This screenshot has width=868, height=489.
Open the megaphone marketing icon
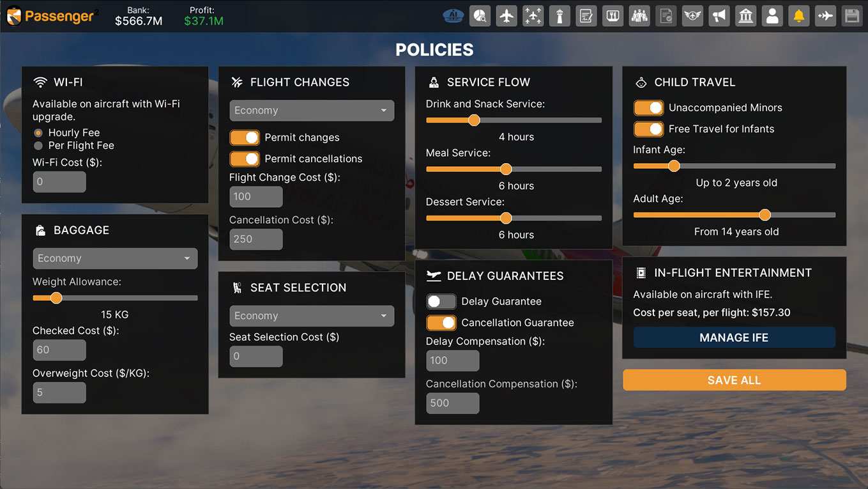coord(719,16)
